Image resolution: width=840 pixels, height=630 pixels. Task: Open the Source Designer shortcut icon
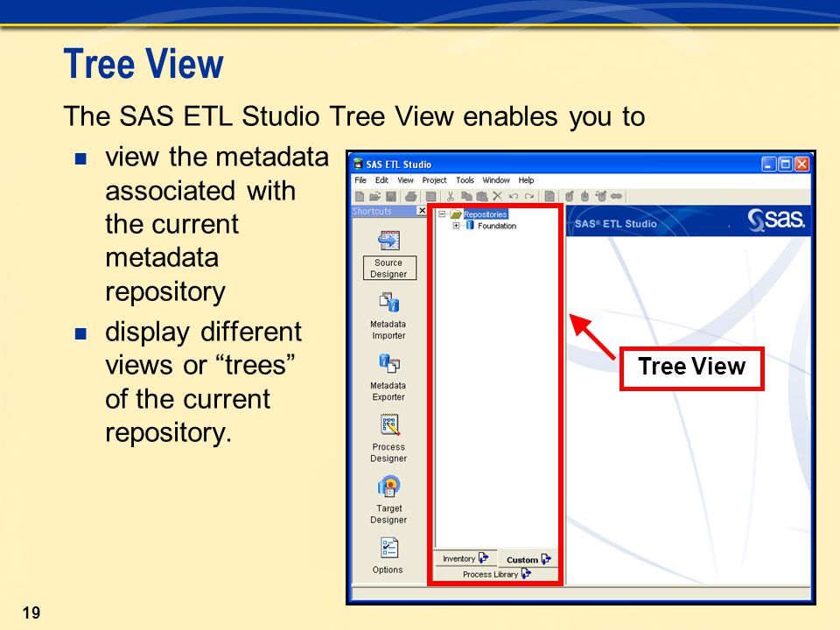pos(388,240)
